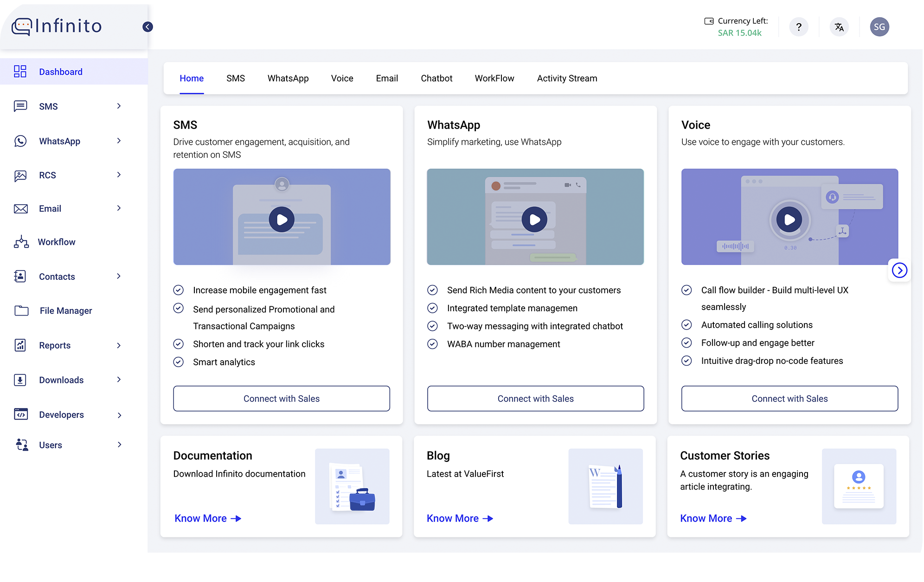Select the Reports sidebar icon

20,345
